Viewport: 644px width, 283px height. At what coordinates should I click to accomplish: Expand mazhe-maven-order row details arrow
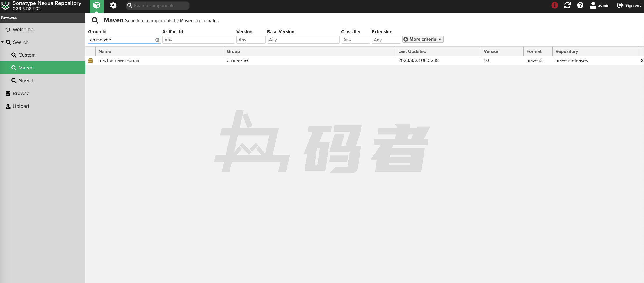click(x=642, y=61)
